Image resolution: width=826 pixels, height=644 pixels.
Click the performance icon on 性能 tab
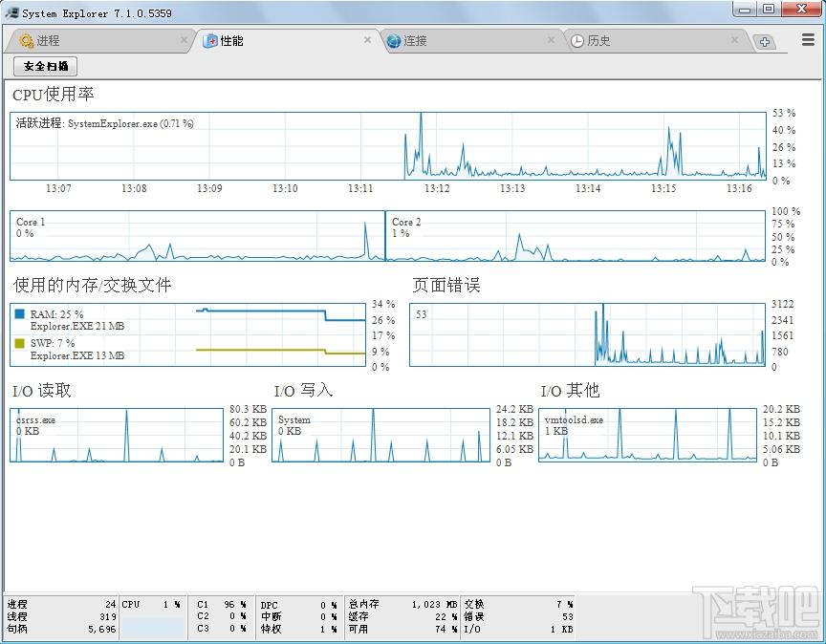coord(210,40)
